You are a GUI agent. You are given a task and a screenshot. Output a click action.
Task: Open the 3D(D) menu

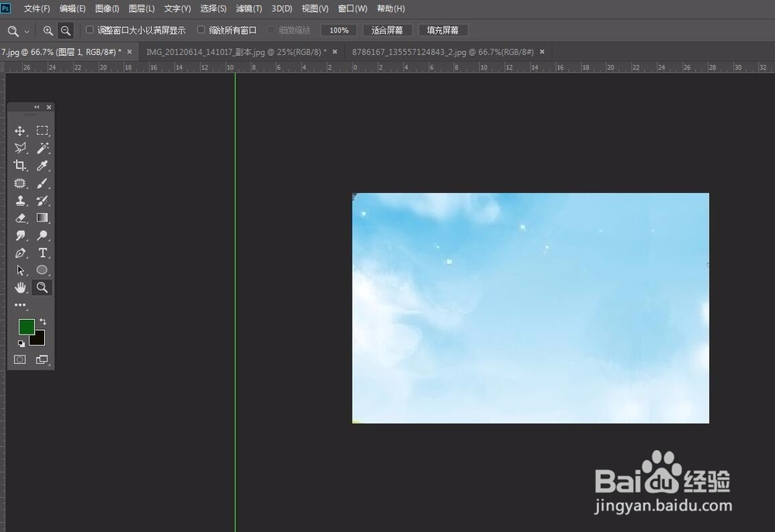(x=282, y=9)
